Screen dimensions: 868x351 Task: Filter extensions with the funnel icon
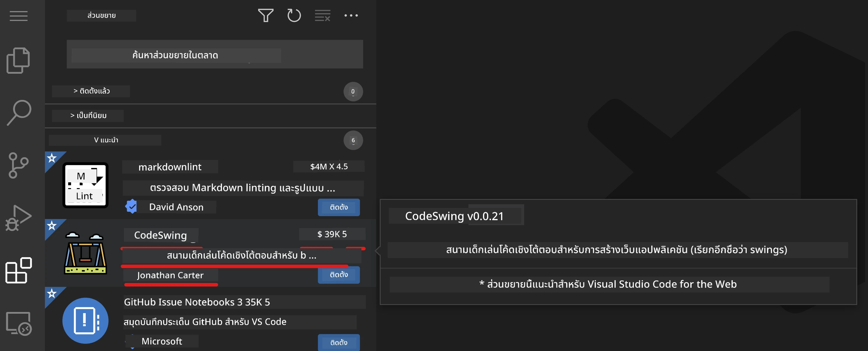(x=265, y=15)
